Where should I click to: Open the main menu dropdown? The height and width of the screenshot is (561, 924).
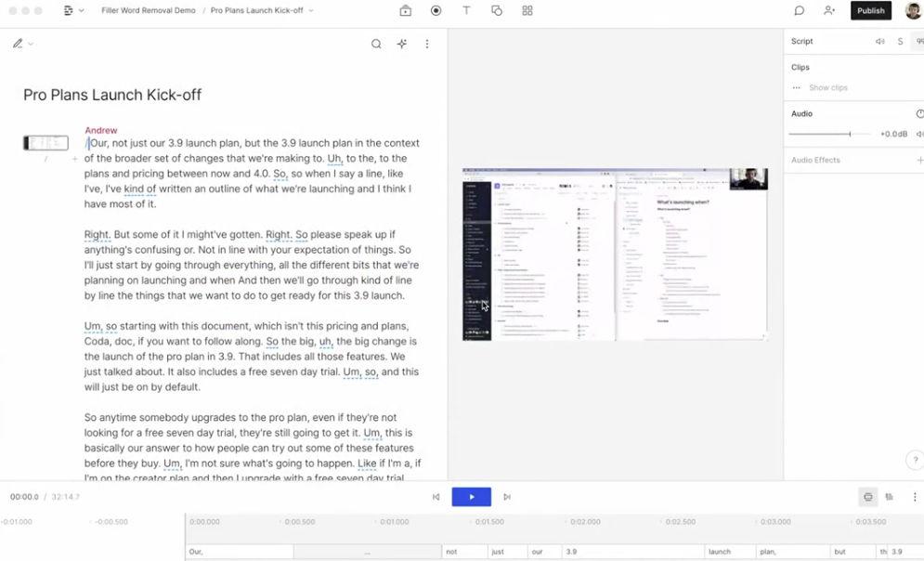73,11
